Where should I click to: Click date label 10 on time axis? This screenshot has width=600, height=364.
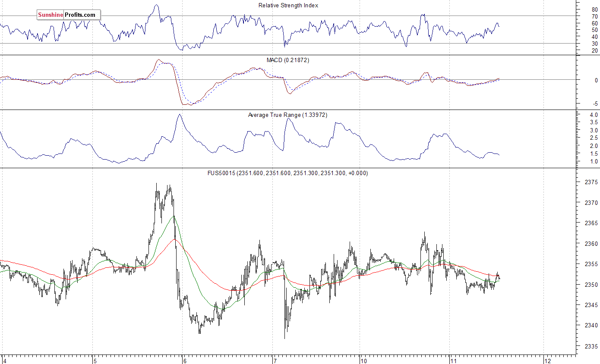(x=363, y=361)
